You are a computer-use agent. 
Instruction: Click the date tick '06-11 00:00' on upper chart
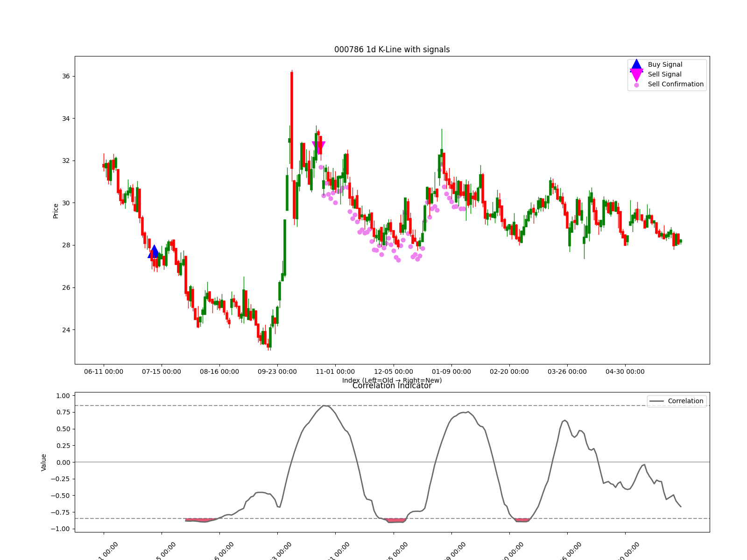point(104,371)
